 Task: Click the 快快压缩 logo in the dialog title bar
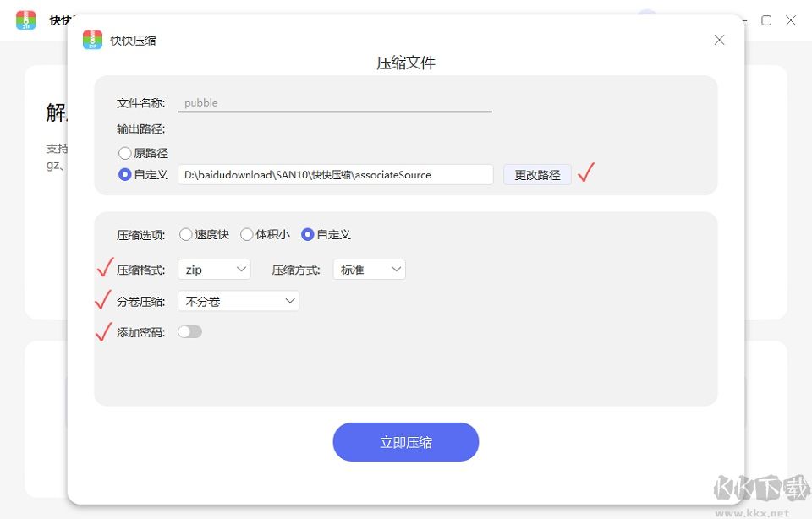pos(92,39)
